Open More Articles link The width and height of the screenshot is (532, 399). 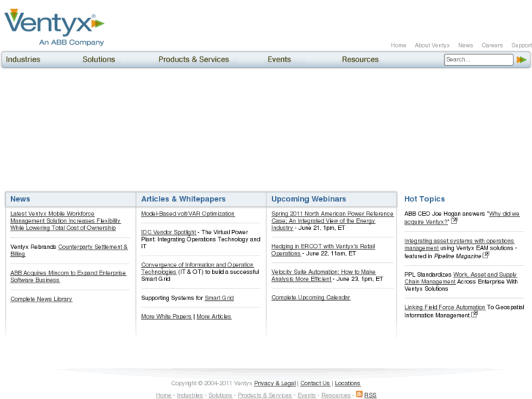pos(214,316)
